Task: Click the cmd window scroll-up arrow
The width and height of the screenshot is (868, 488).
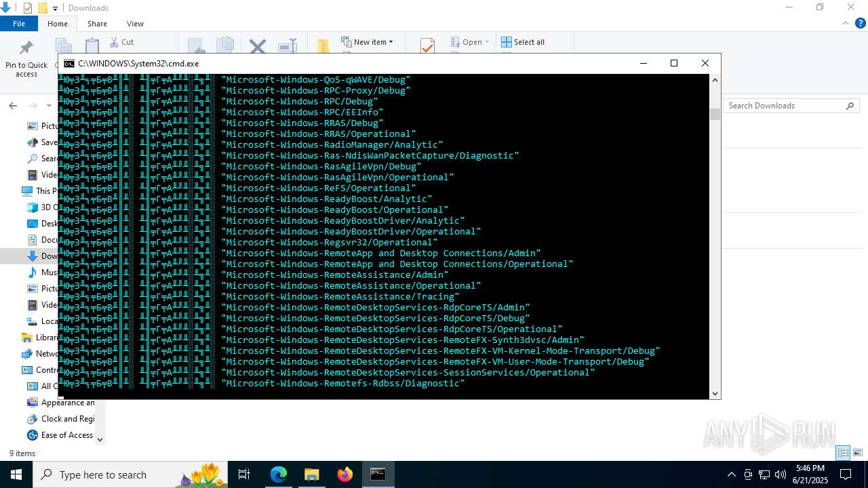Action: pyautogui.click(x=715, y=80)
